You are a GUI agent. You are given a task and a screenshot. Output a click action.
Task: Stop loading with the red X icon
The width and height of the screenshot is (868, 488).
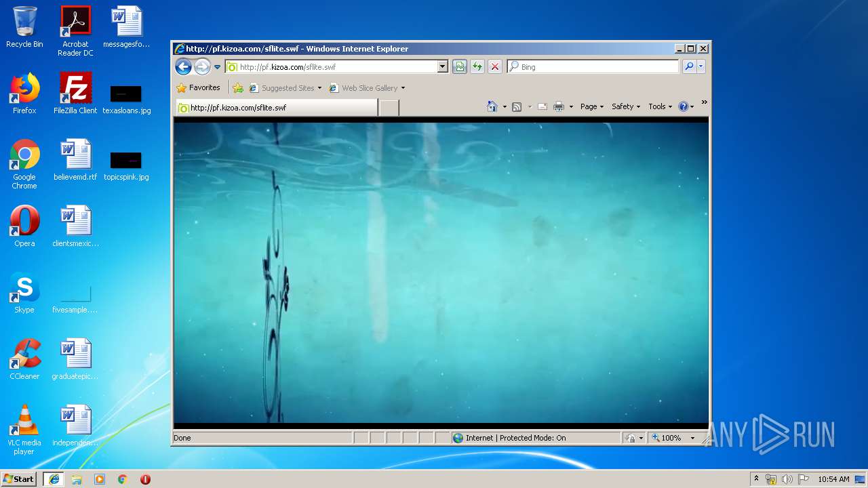(495, 66)
